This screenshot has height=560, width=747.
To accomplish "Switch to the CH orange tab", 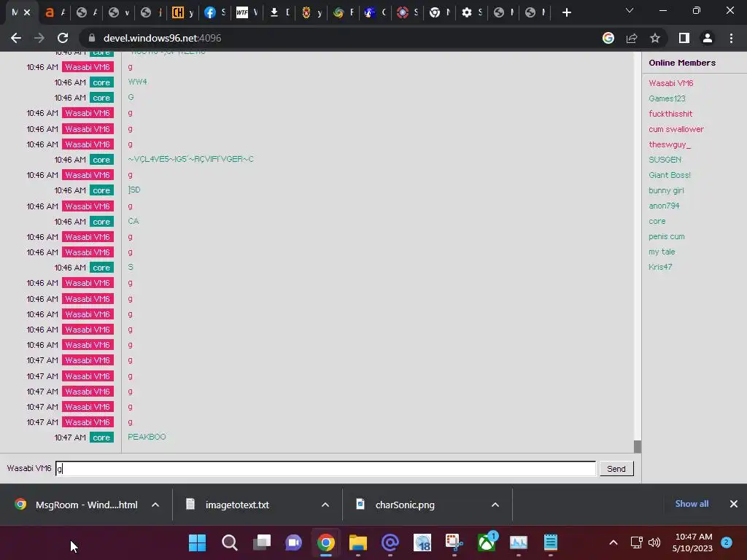I will coord(183,13).
